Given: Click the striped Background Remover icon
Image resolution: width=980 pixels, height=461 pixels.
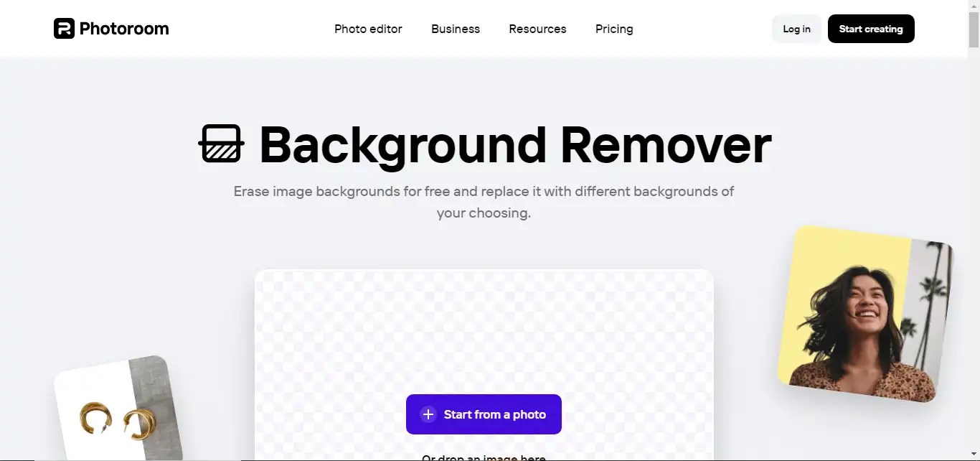Looking at the screenshot, I should tap(221, 144).
